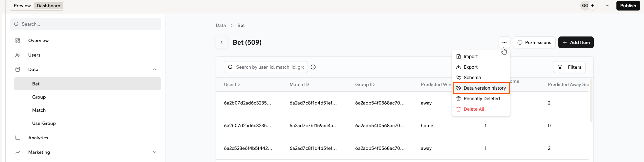This screenshot has height=162, width=644.
Task: Click the Analytics bar chart icon
Action: [x=18, y=138]
